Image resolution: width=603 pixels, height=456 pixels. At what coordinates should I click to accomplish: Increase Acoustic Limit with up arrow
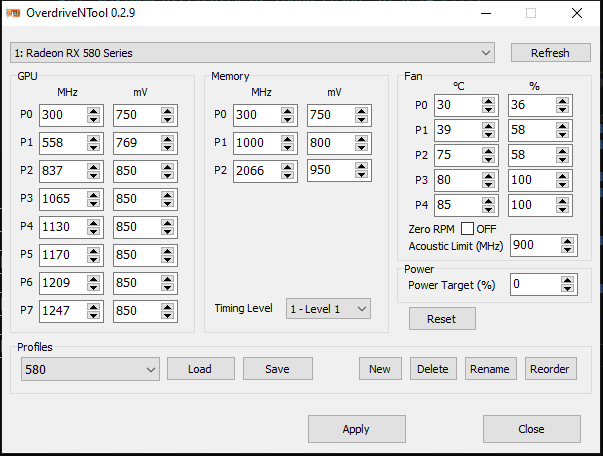tap(567, 241)
